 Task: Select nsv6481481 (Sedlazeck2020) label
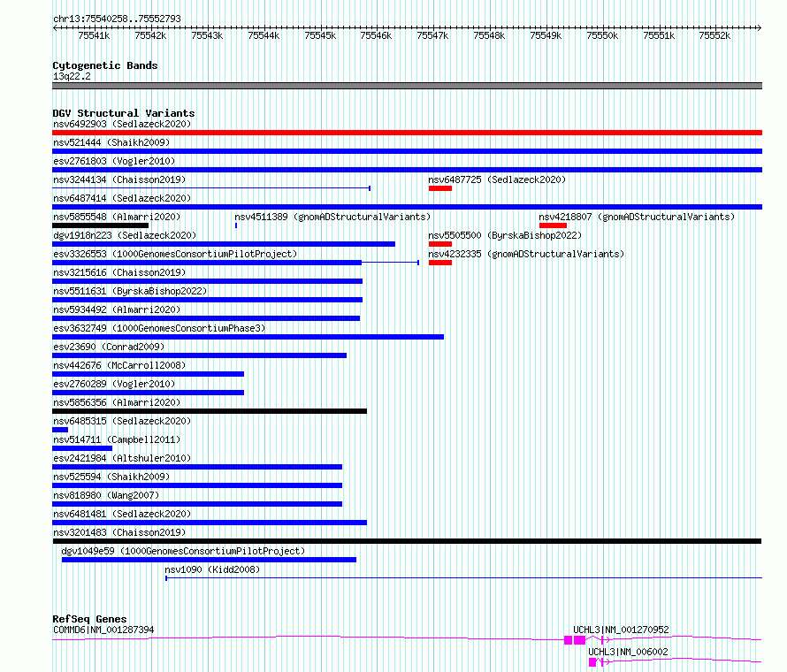click(122, 514)
